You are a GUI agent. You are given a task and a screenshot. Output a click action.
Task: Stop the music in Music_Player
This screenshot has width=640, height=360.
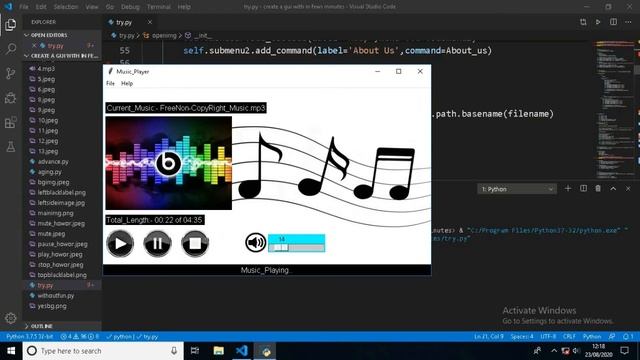point(195,244)
